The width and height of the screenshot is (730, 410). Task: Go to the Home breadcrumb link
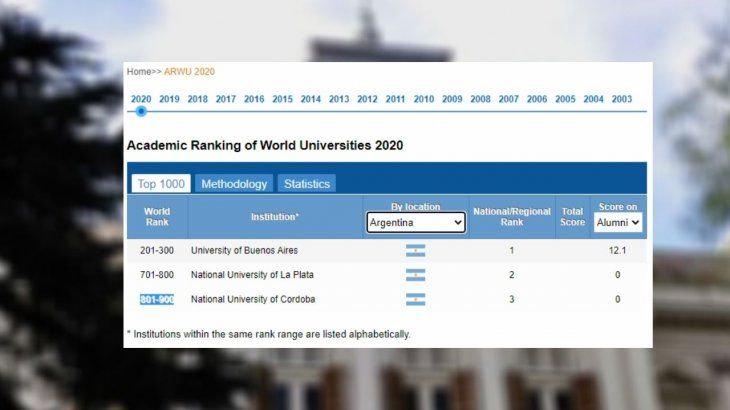tap(138, 72)
